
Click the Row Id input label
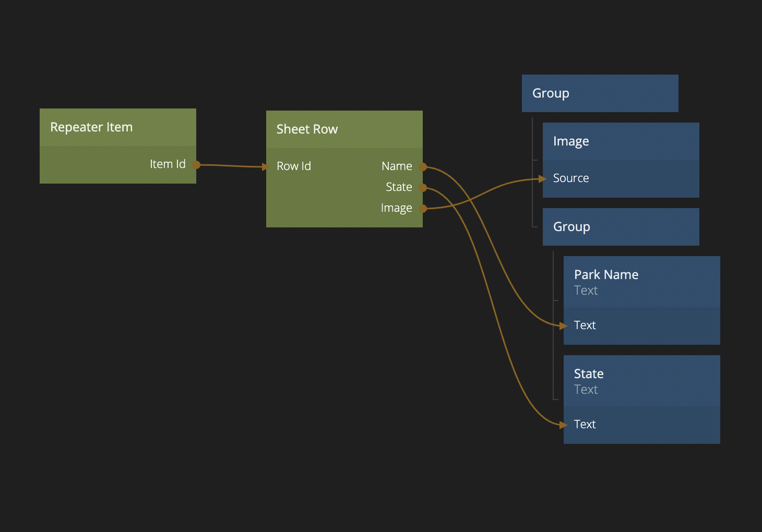[294, 166]
